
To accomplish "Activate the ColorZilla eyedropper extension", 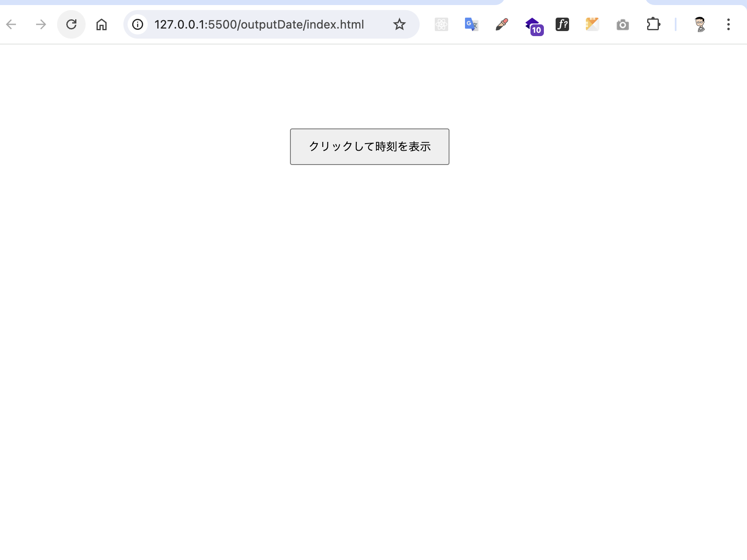I will [501, 24].
